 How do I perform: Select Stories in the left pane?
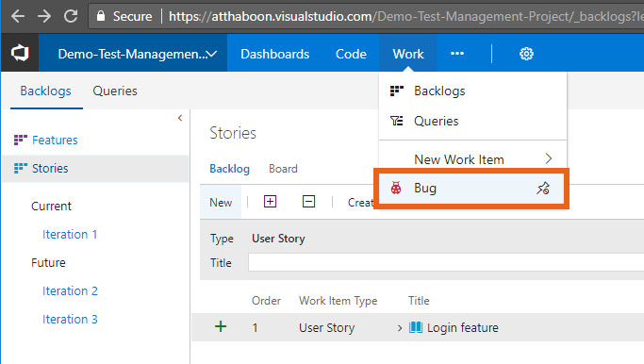[x=50, y=169]
